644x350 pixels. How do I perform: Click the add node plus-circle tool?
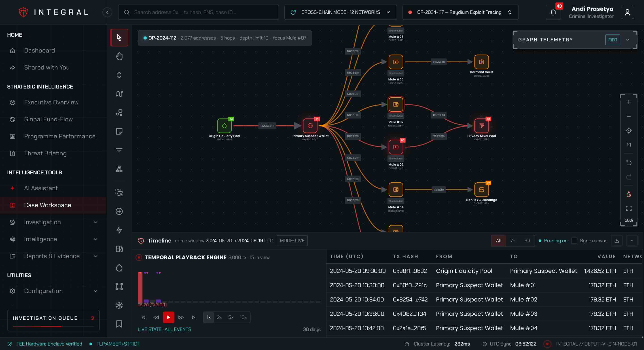click(x=119, y=211)
